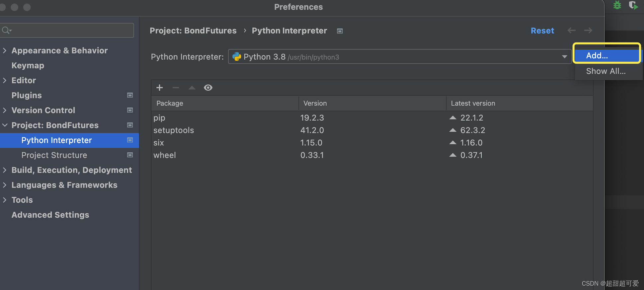The image size is (644, 290).
Task: Click the icon next to Python Interpreter breadcrumb
Action: (x=340, y=31)
